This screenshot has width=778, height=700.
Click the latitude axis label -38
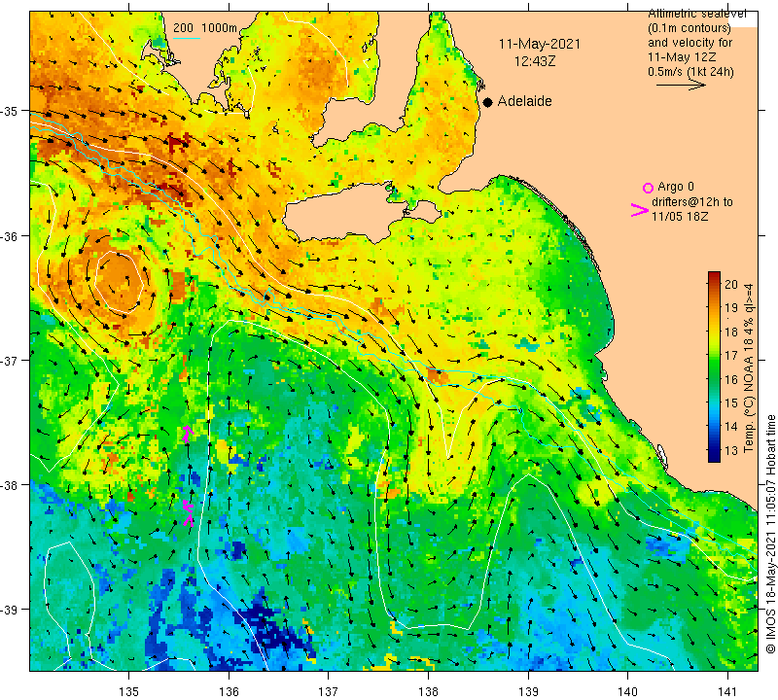pos(10,485)
